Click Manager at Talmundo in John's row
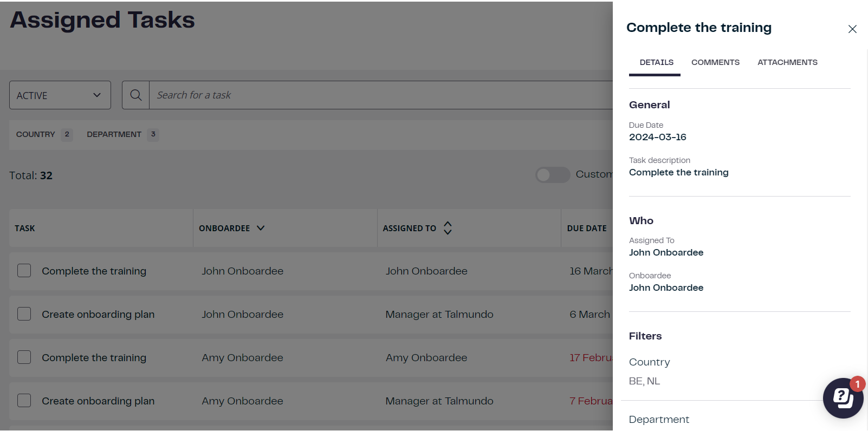 439,315
